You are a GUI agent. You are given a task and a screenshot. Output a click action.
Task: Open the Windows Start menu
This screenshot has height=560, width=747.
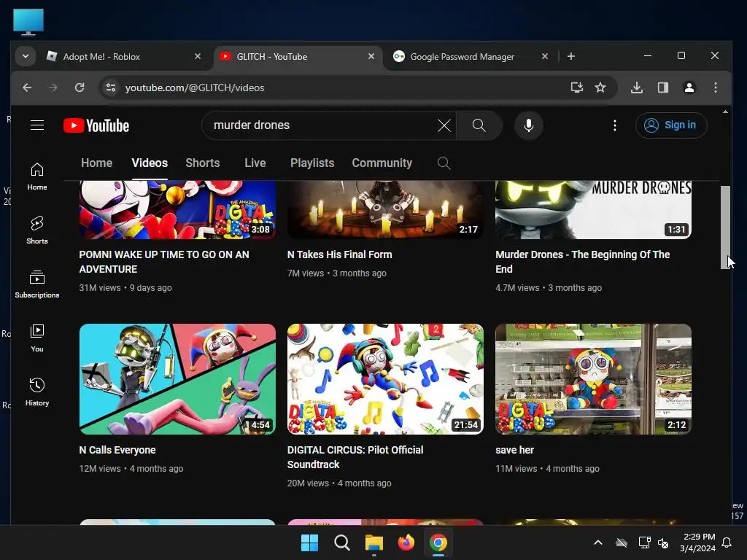(x=309, y=542)
